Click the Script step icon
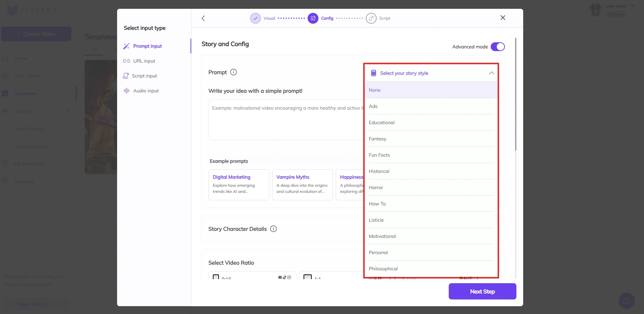This screenshot has height=314, width=644. tap(371, 18)
